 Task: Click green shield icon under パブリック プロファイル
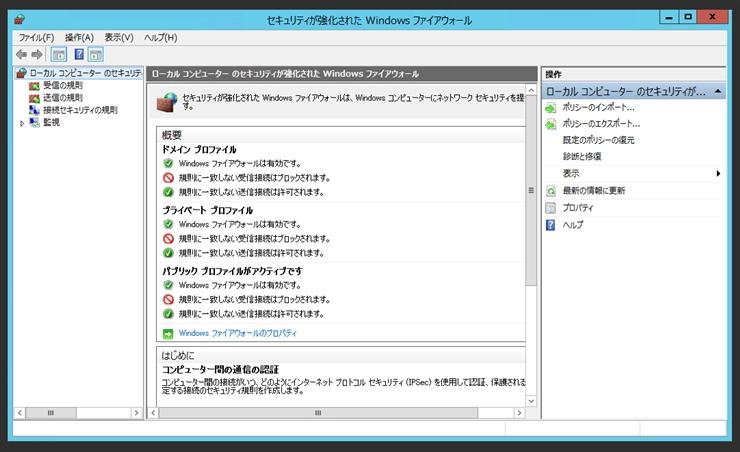pos(168,285)
